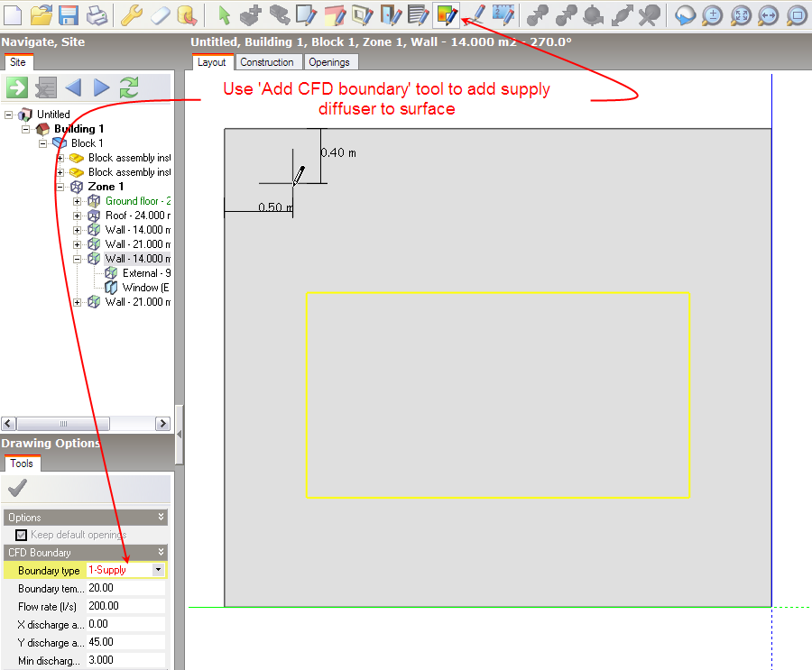The width and height of the screenshot is (812, 670).
Task: Collapse the Zone 1 tree node
Action: pos(60,187)
